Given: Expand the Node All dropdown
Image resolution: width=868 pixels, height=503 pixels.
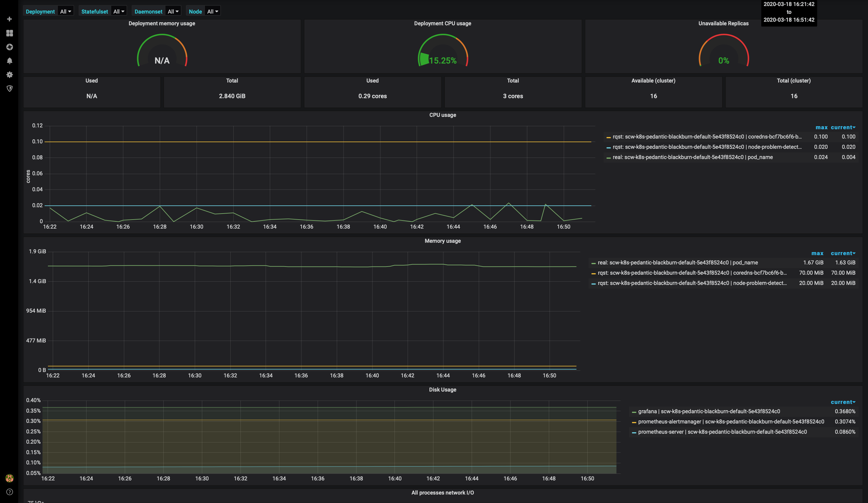Looking at the screenshot, I should coord(212,11).
